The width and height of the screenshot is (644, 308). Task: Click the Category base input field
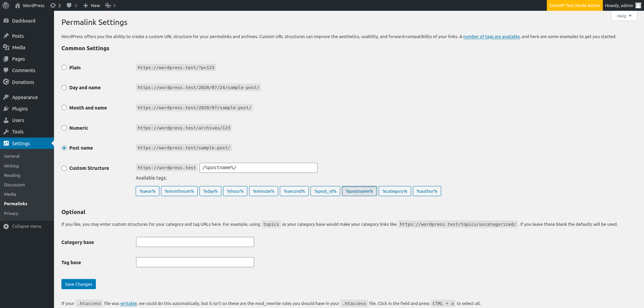pos(195,242)
